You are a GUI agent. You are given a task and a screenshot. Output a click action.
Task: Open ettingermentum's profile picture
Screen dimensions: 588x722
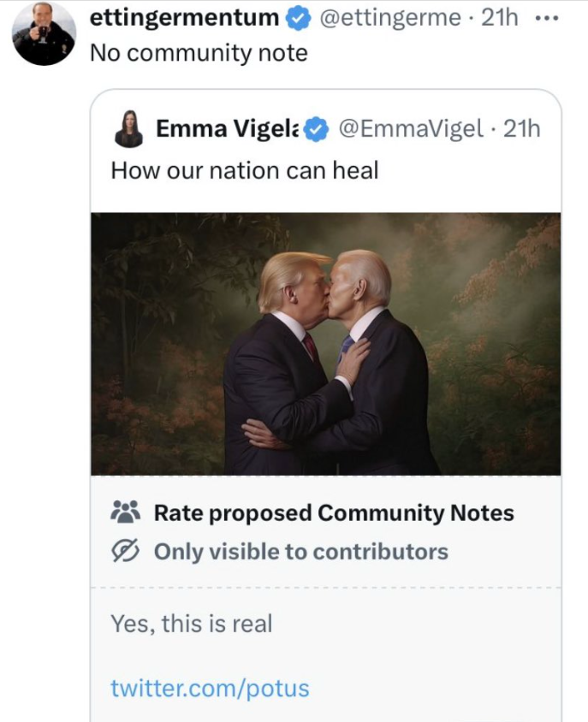[x=43, y=33]
